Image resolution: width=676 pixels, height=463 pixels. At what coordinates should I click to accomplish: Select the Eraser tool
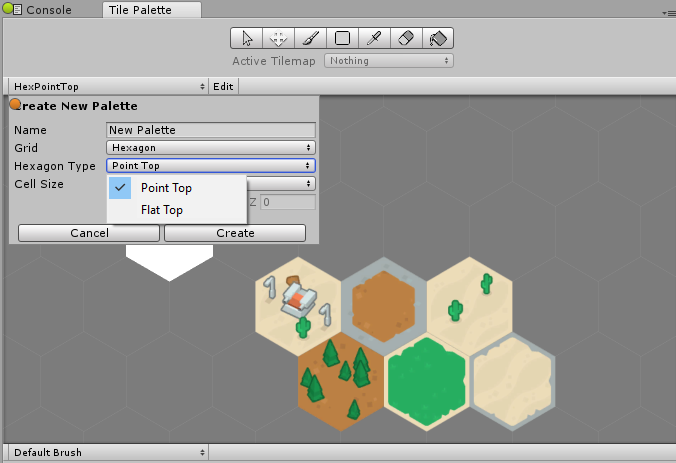pyautogui.click(x=406, y=38)
